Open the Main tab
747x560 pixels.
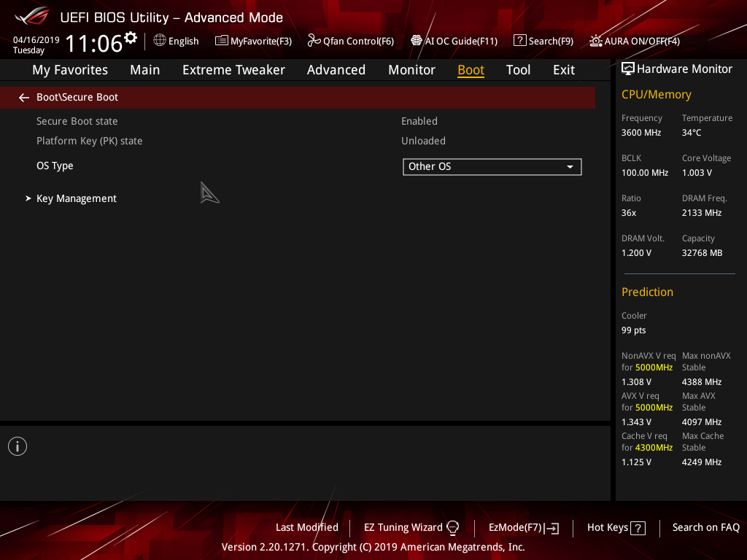coord(145,70)
